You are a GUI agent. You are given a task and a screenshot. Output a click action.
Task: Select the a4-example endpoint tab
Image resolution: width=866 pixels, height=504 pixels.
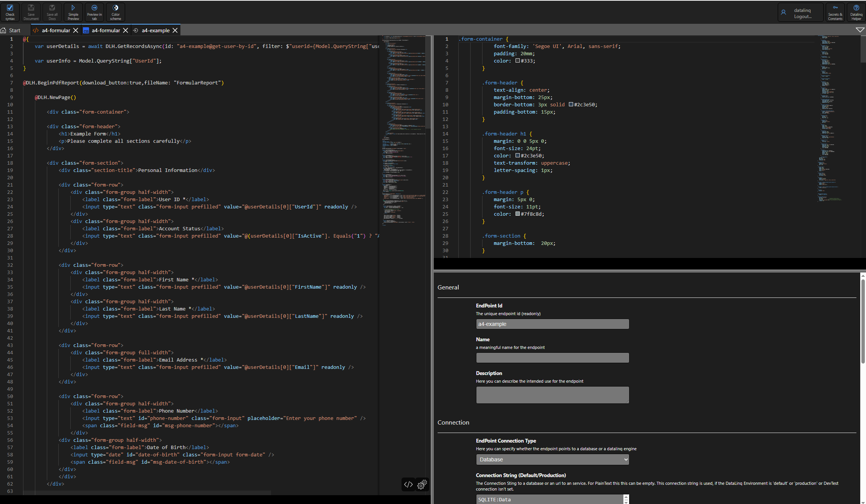155,30
